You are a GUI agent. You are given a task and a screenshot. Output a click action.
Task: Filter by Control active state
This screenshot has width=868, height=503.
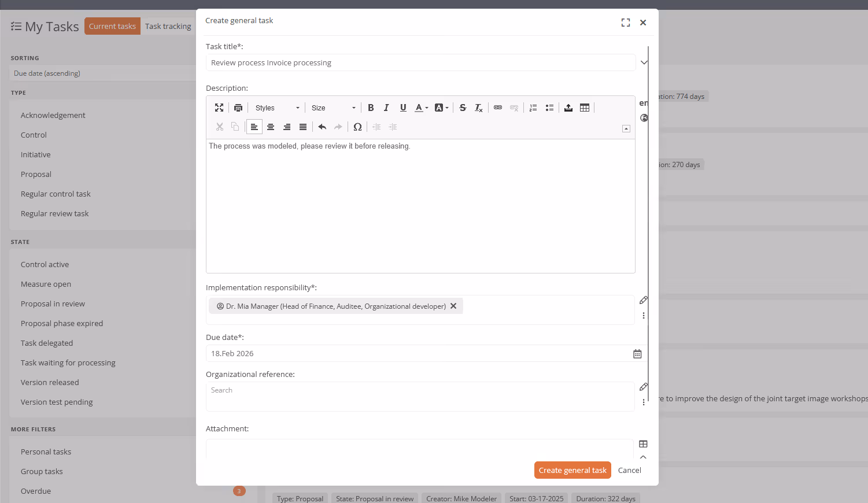pyautogui.click(x=45, y=264)
